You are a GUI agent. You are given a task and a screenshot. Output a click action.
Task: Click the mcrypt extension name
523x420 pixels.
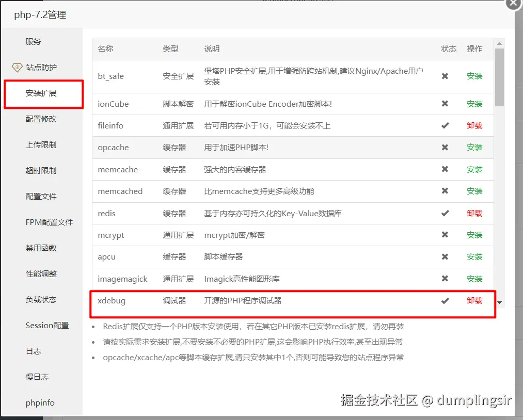pos(110,235)
